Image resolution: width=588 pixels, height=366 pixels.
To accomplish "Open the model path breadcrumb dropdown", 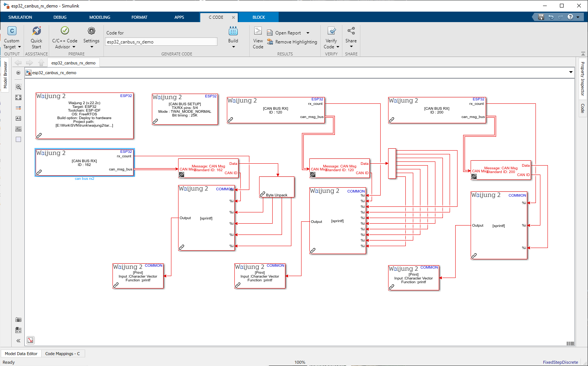I will point(571,72).
